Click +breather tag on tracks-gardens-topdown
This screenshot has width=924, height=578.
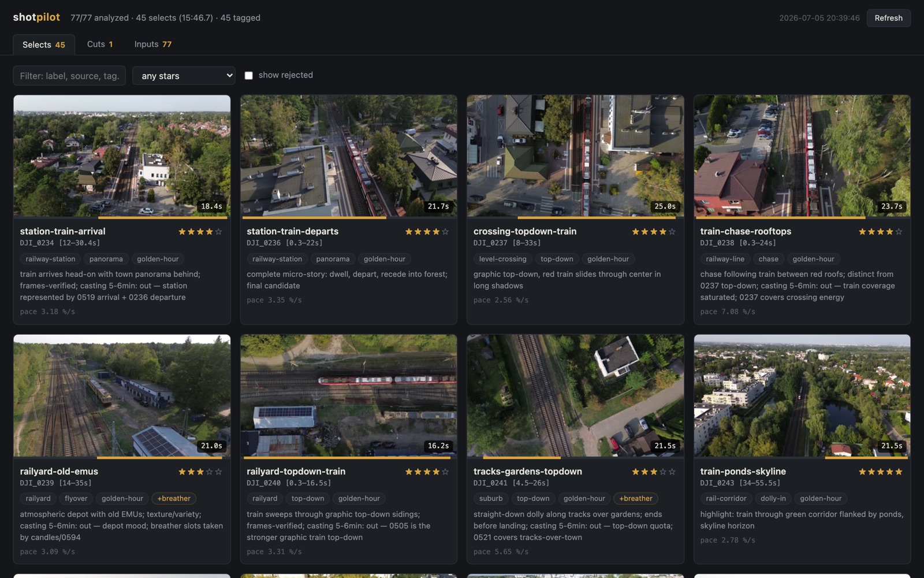pyautogui.click(x=636, y=498)
